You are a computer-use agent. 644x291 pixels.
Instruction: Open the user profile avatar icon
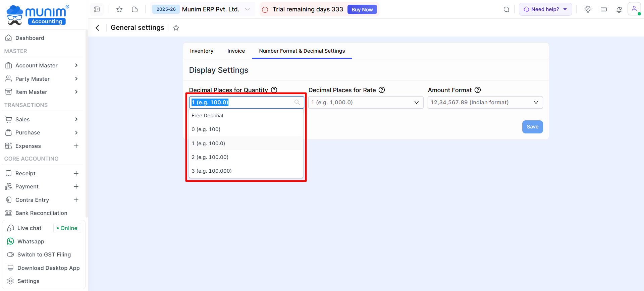pos(634,9)
